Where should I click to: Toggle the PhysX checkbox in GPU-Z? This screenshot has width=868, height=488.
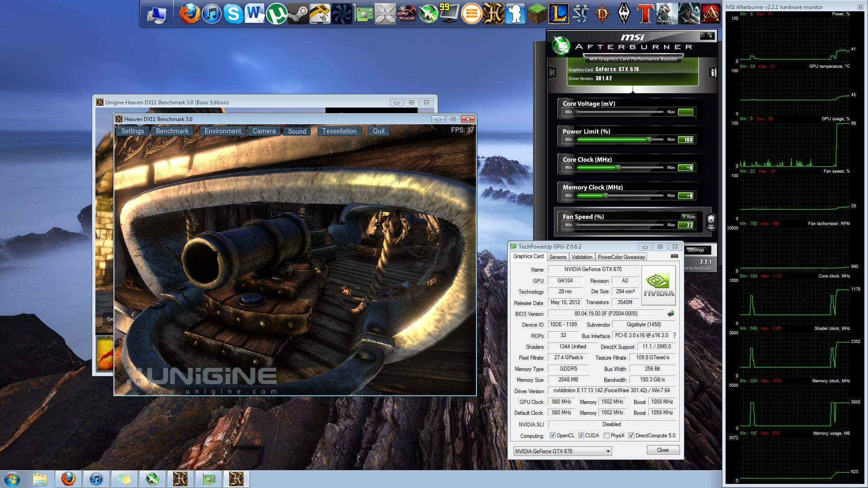point(606,436)
